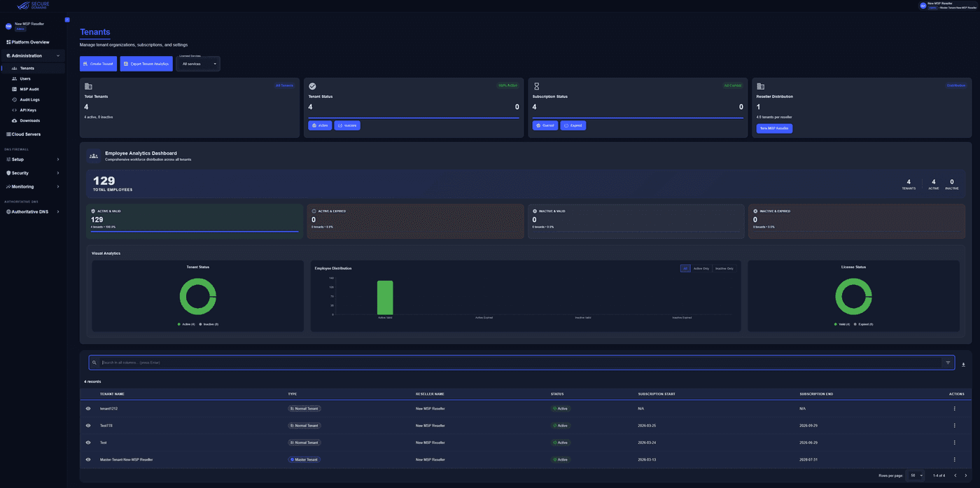Open the MSP Audit page
This screenshot has height=488, width=980.
(x=29, y=89)
